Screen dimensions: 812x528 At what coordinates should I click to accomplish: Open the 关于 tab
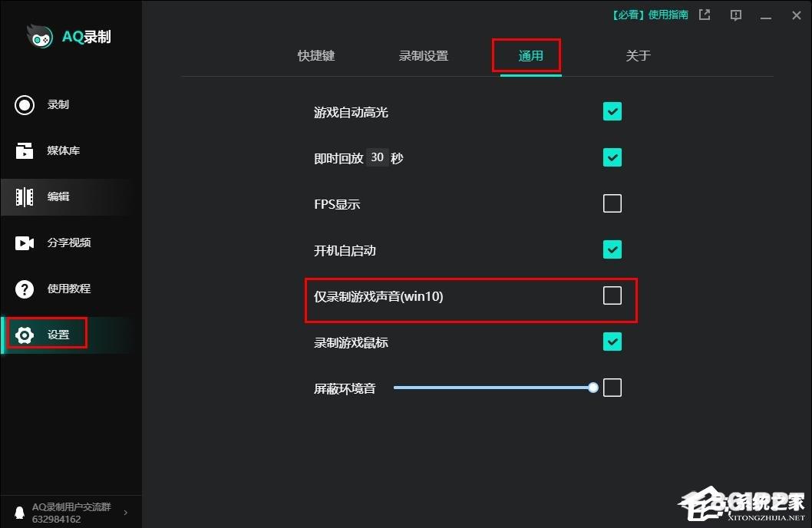click(638, 55)
